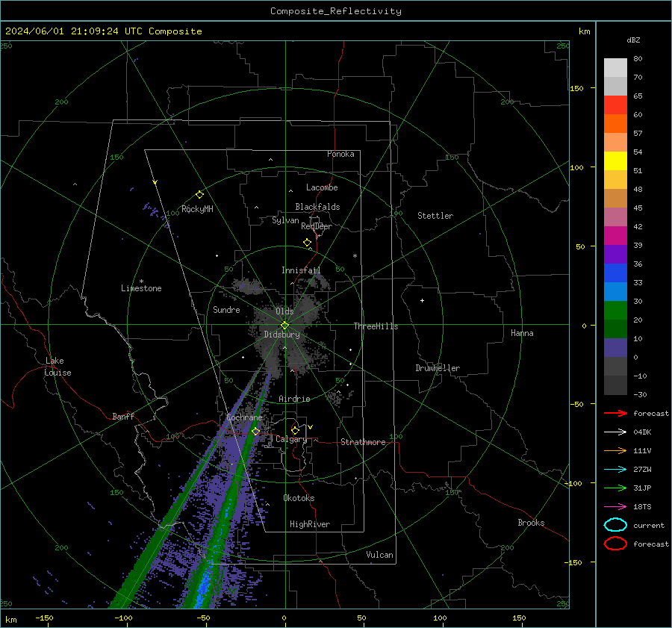Pick the orange 60 dBZ legend swatch
Screen dimensions: 672x628
pos(615,123)
